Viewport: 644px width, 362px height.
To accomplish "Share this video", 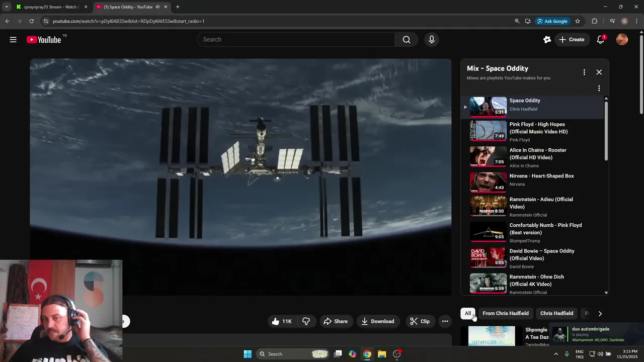I will click(x=336, y=321).
